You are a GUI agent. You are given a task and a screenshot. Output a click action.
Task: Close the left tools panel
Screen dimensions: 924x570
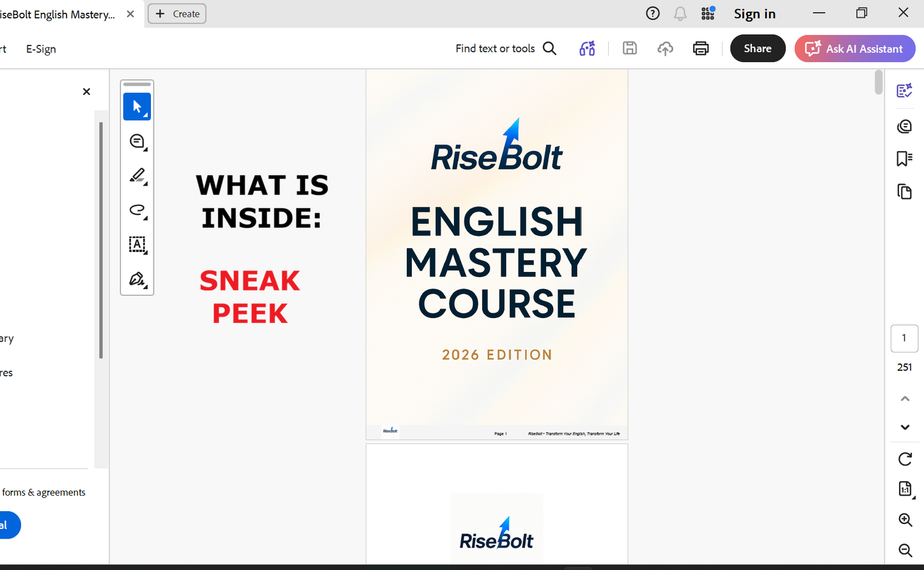[86, 91]
